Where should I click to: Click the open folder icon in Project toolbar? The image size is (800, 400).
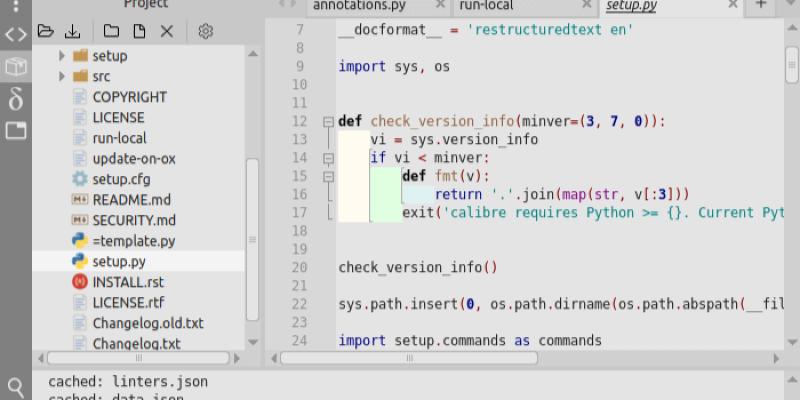coord(45,31)
